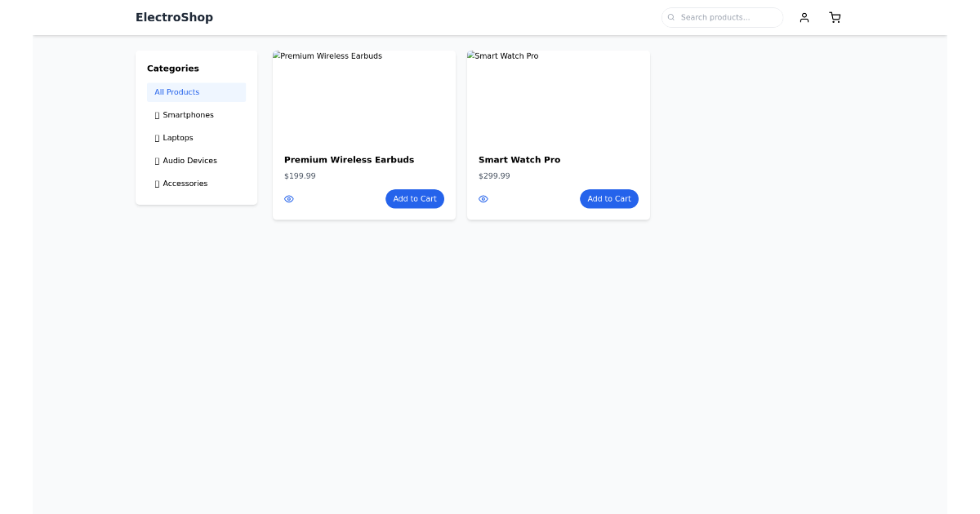The height and width of the screenshot is (514, 980).
Task: Add Smart Watch Pro to cart
Action: coord(609,198)
